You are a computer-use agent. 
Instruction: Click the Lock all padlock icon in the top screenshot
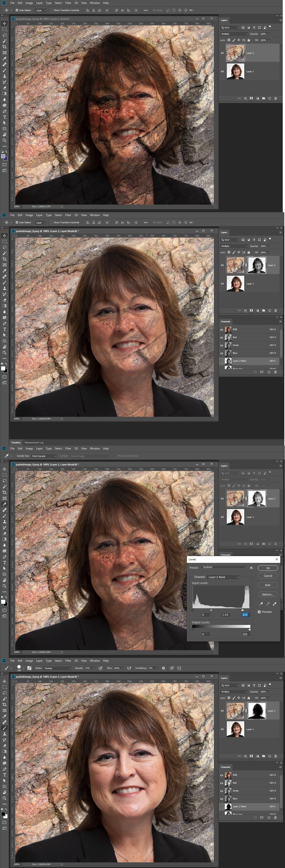click(249, 40)
